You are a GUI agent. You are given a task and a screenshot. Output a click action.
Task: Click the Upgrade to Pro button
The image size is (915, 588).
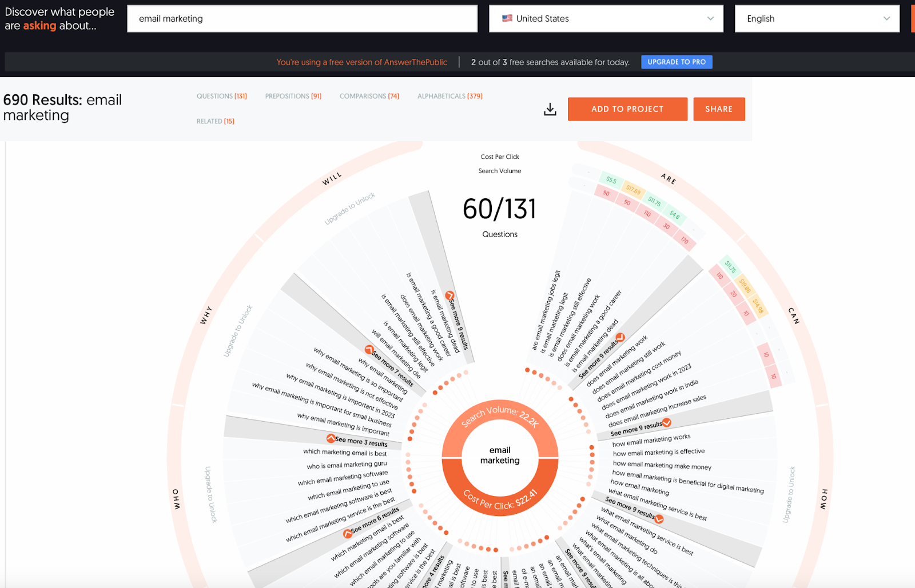[677, 62]
